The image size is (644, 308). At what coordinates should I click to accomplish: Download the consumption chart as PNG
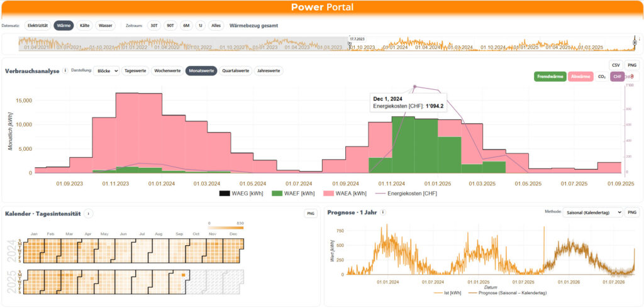point(631,65)
